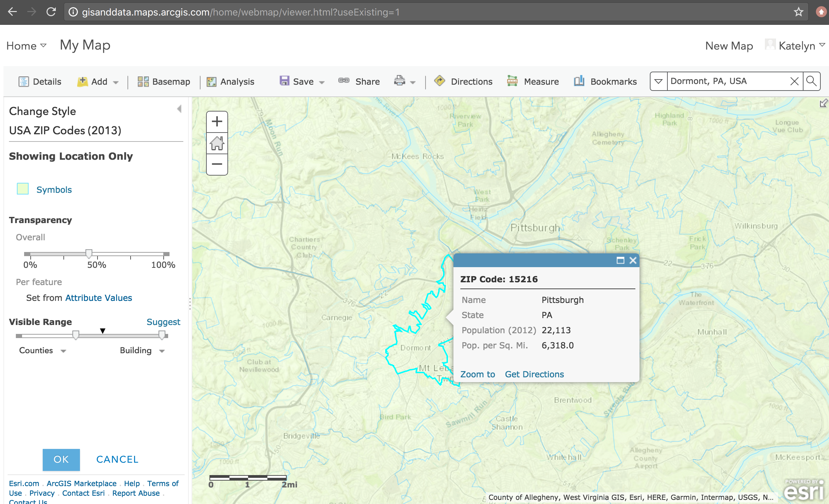The height and width of the screenshot is (504, 829).
Task: Click the address bar URL
Action: tap(240, 12)
